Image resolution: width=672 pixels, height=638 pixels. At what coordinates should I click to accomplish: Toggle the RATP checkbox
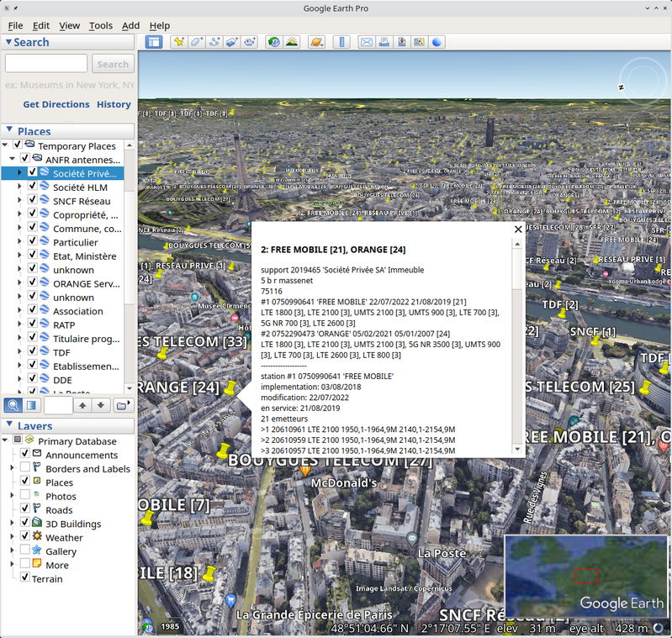[32, 323]
